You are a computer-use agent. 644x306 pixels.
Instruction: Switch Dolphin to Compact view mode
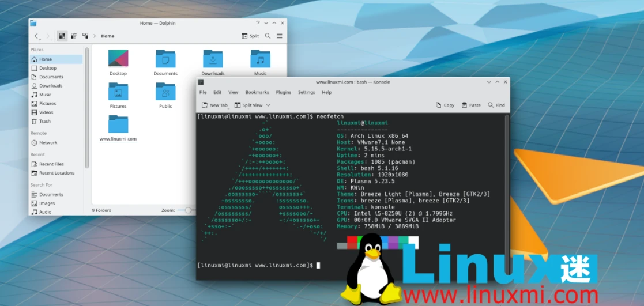pyautogui.click(x=74, y=36)
